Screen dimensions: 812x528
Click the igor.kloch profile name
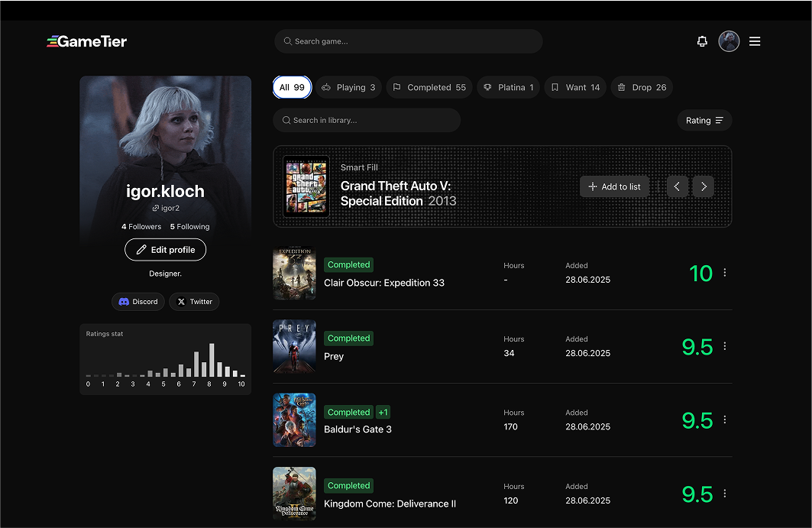165,191
